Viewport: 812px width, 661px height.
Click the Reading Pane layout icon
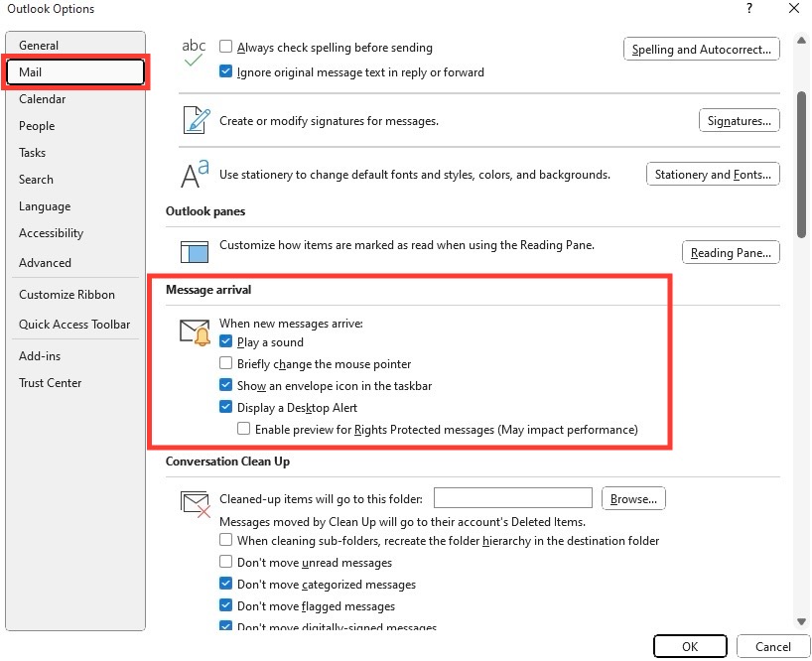click(195, 251)
